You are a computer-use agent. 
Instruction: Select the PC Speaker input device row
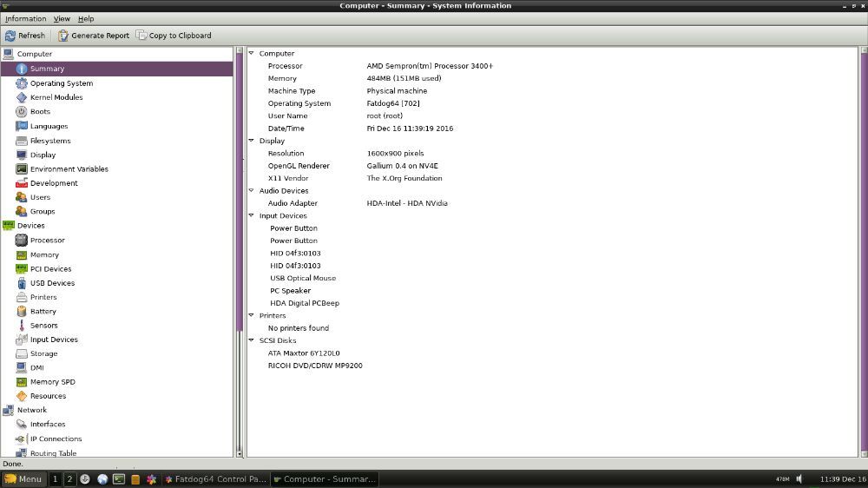click(x=290, y=290)
